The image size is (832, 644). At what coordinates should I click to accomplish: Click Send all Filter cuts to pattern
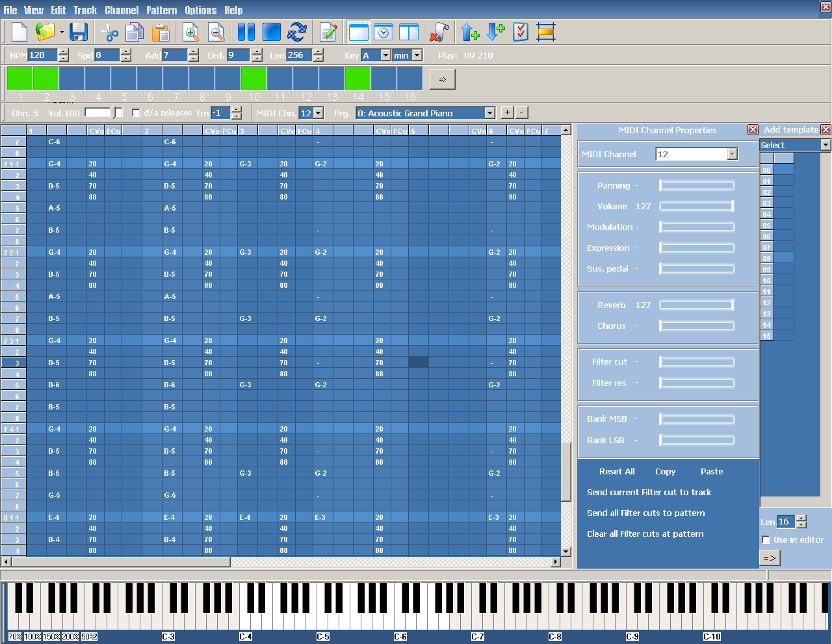(645, 513)
